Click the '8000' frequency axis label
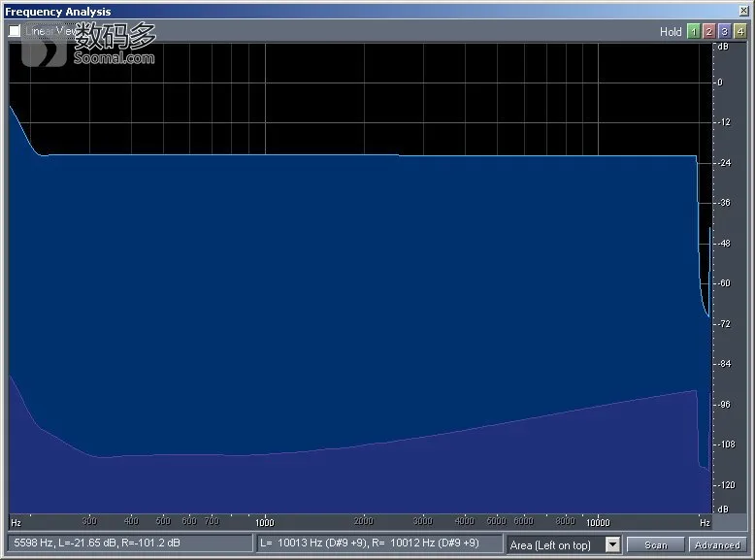The width and height of the screenshot is (755, 560). 566,521
